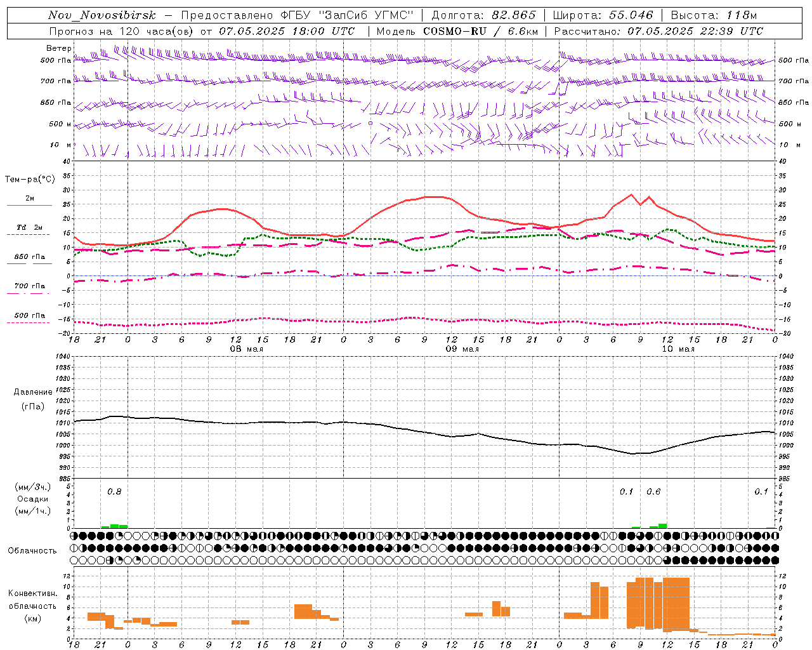Screen dimensions: 812x650
Task: Click the 'Высота: 118м' elevation text
Action: pos(714,15)
